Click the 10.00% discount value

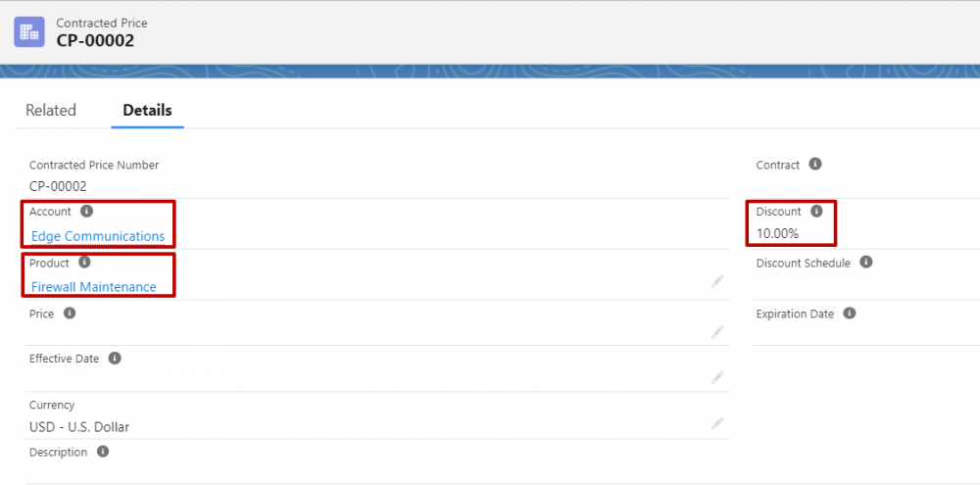(777, 234)
